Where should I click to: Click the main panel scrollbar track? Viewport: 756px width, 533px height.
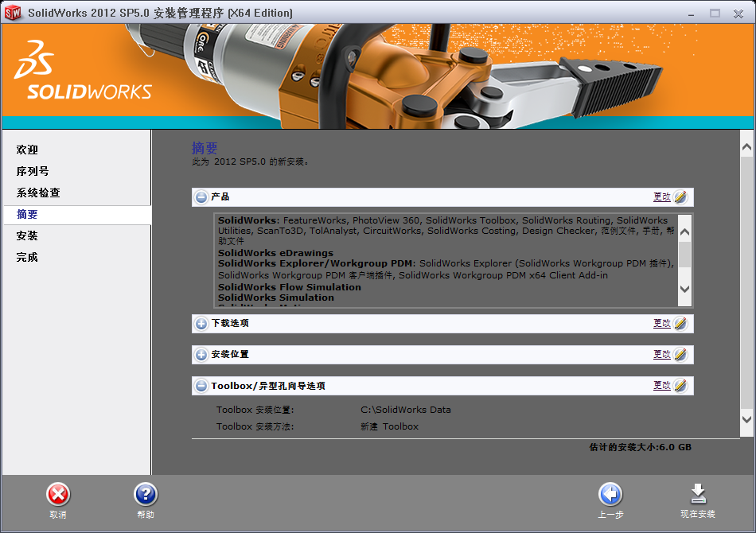[746, 283]
